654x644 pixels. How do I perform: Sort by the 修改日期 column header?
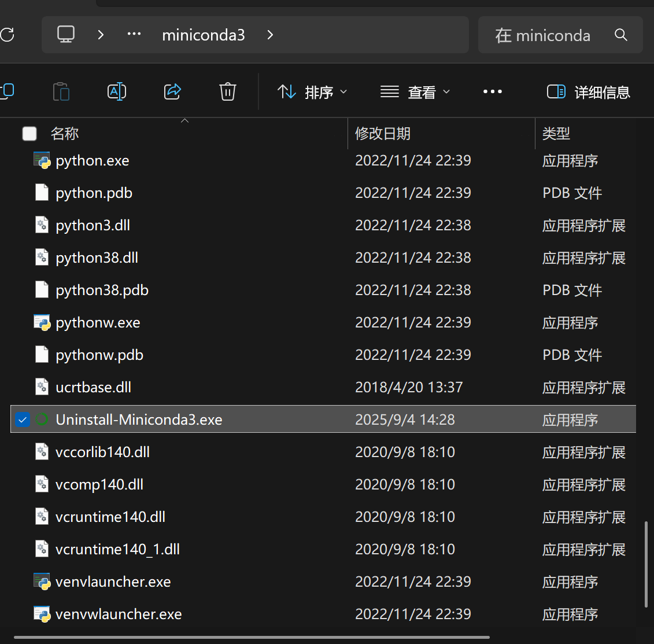coord(382,134)
